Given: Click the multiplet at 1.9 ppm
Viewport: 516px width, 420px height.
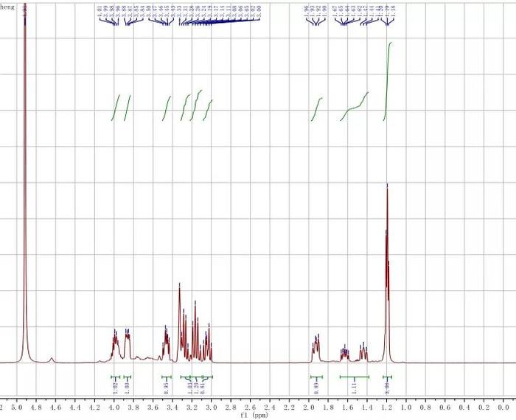Looking at the screenshot, I should click(x=315, y=348).
